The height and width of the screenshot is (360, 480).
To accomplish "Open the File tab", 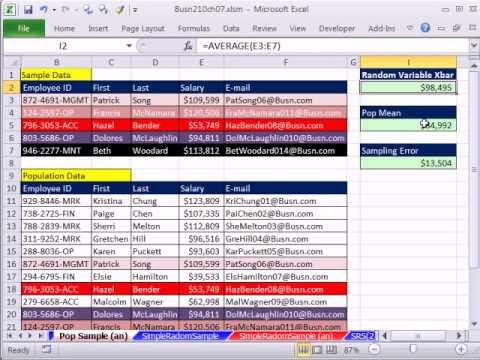I will coord(24,28).
